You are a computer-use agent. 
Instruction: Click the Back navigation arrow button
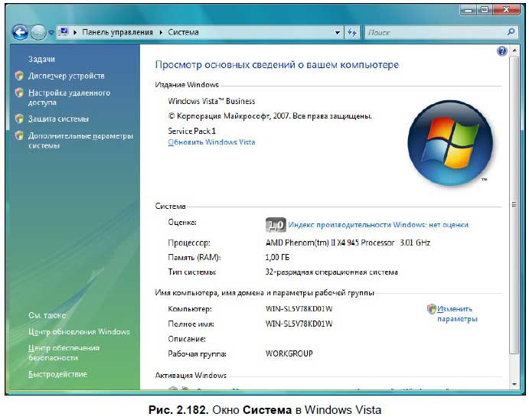(20, 33)
